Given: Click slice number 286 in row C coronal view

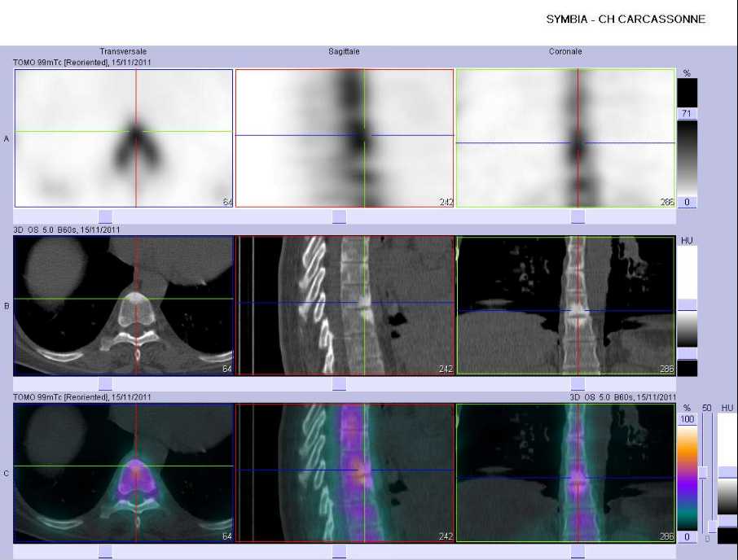Looking at the screenshot, I should click(x=667, y=536).
